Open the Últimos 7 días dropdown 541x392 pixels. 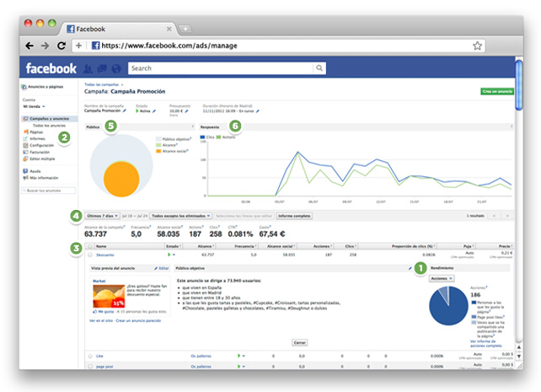103,216
